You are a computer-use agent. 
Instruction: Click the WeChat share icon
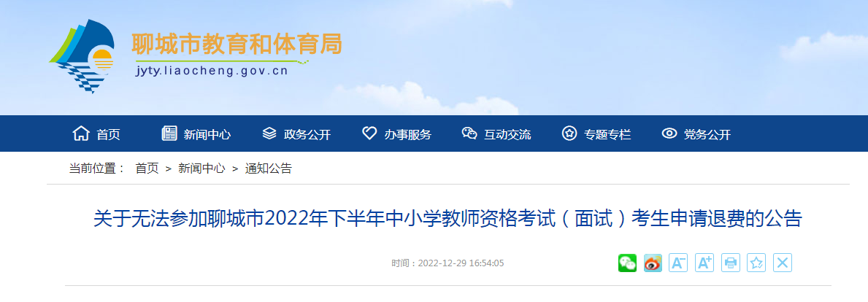627,263
